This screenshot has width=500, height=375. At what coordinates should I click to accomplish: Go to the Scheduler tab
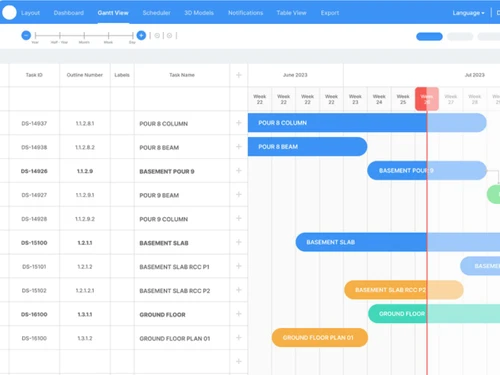click(x=156, y=13)
